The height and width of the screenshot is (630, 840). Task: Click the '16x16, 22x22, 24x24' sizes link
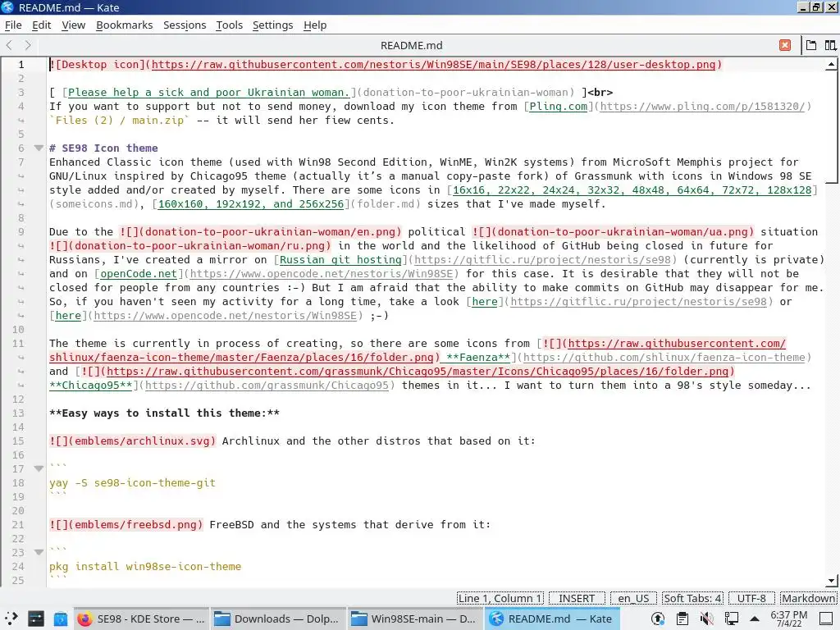coord(632,190)
